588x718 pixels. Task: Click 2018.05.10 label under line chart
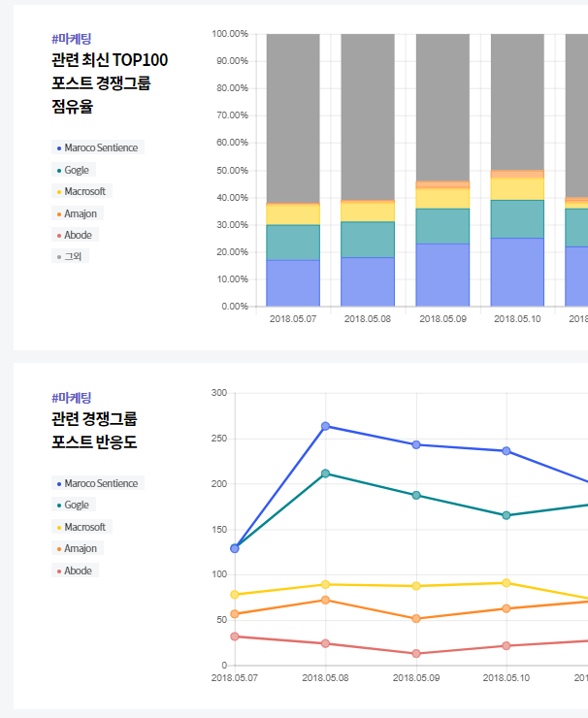coord(506,677)
